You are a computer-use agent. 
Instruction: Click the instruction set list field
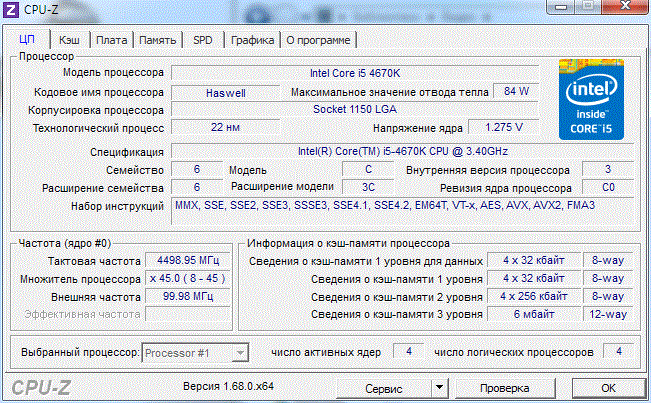403,211
